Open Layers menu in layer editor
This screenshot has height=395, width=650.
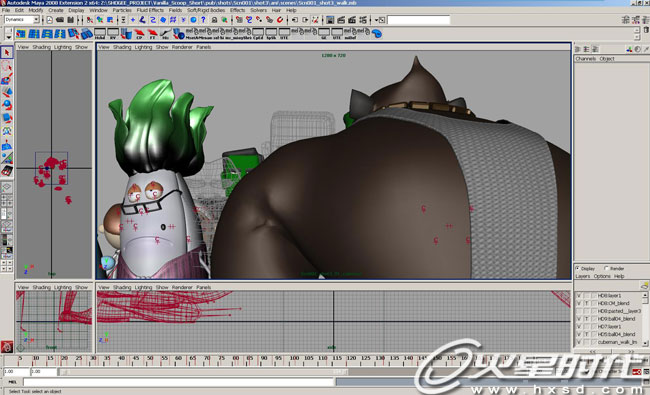click(x=582, y=276)
